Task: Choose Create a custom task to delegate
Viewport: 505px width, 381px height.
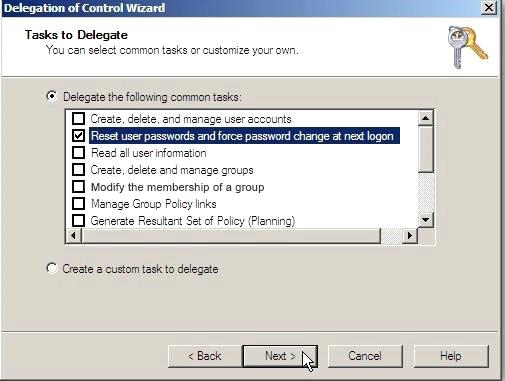Action: tap(52, 268)
